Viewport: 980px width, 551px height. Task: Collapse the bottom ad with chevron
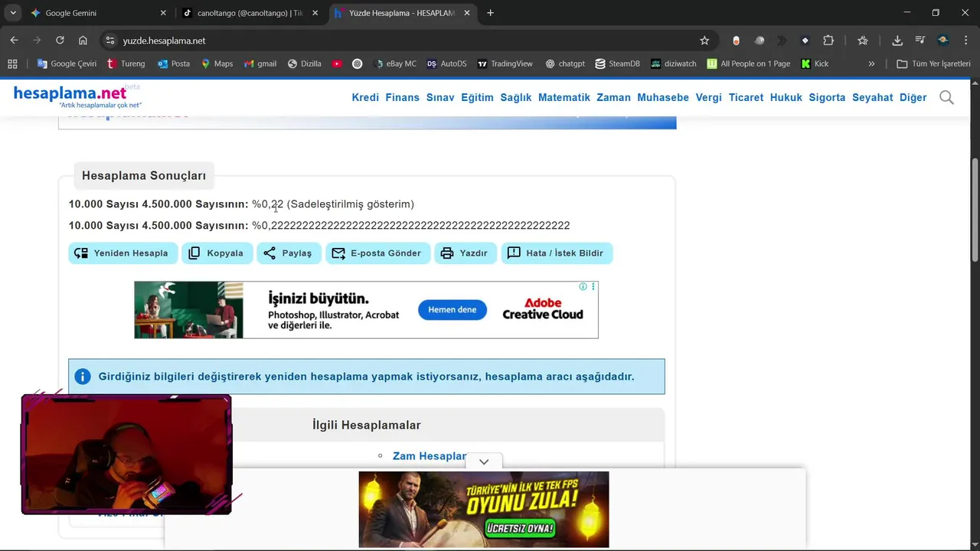click(484, 461)
